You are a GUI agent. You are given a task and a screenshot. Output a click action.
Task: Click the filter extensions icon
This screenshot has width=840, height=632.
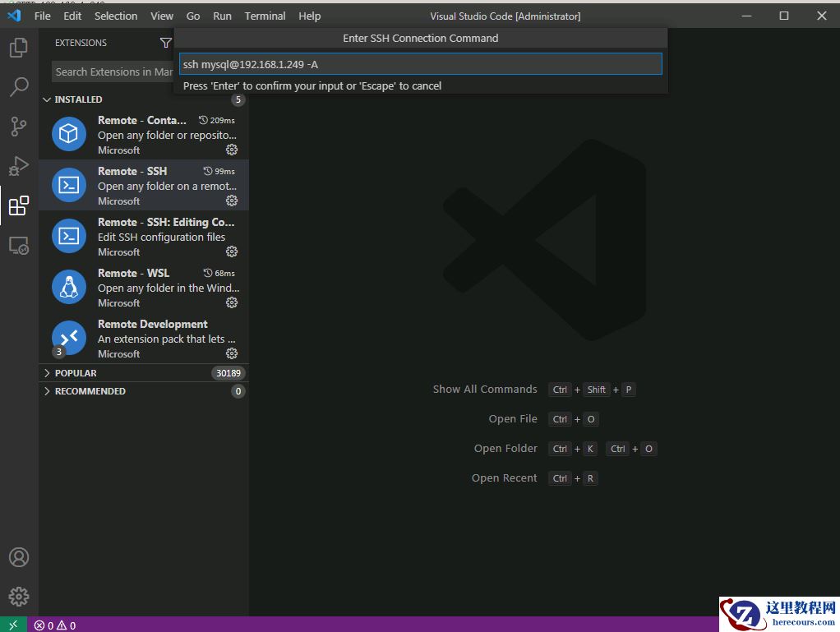point(165,43)
